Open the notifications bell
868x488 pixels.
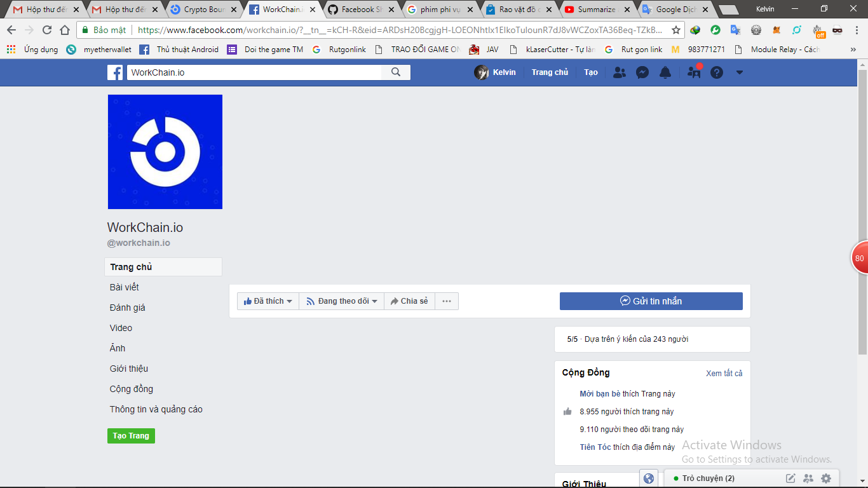coord(665,72)
